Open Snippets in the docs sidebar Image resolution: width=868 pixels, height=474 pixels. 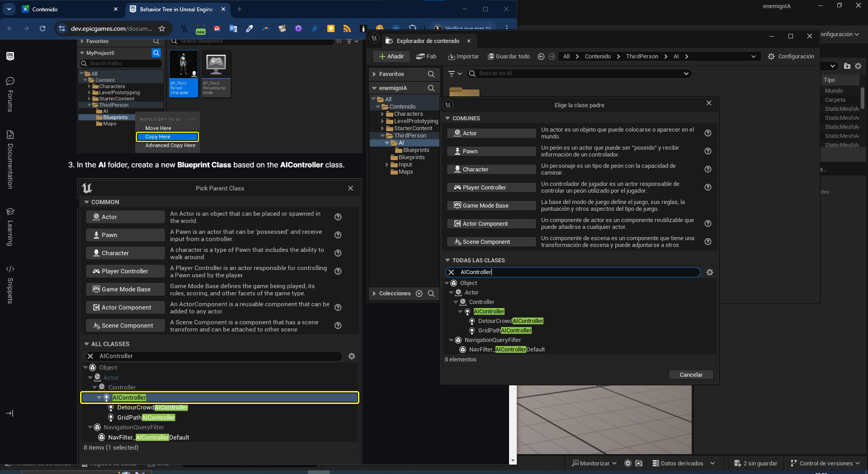click(x=10, y=284)
